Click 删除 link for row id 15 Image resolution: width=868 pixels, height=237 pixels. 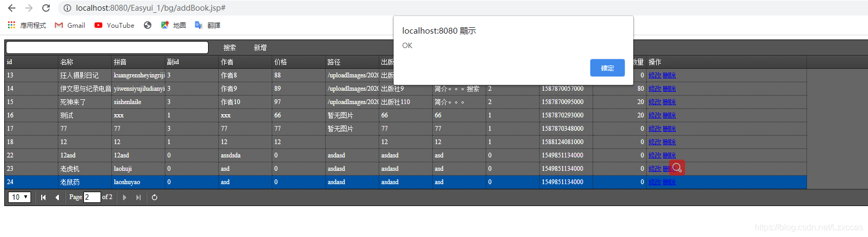click(x=669, y=102)
